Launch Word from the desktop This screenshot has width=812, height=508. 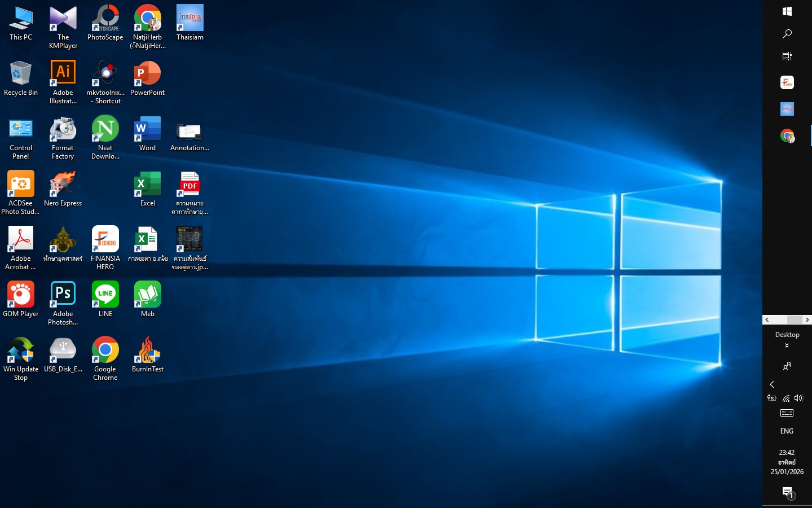[x=148, y=134]
